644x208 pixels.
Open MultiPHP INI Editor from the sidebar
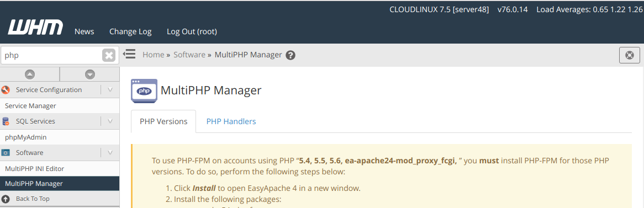(34, 169)
